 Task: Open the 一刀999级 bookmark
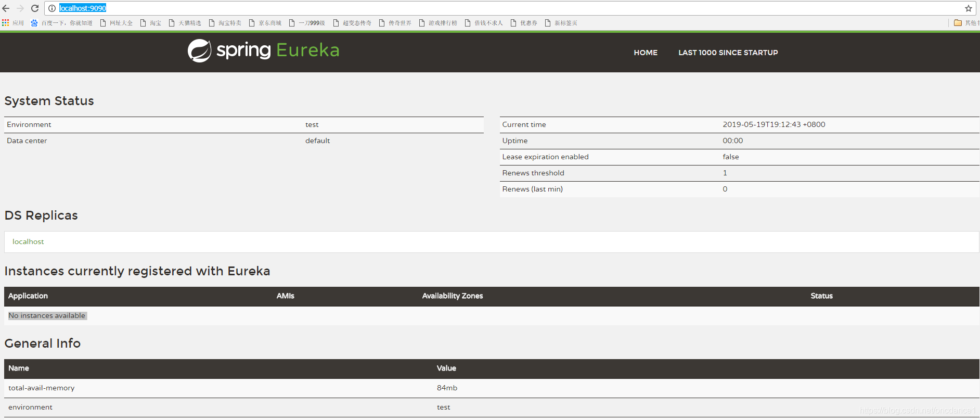[307, 23]
